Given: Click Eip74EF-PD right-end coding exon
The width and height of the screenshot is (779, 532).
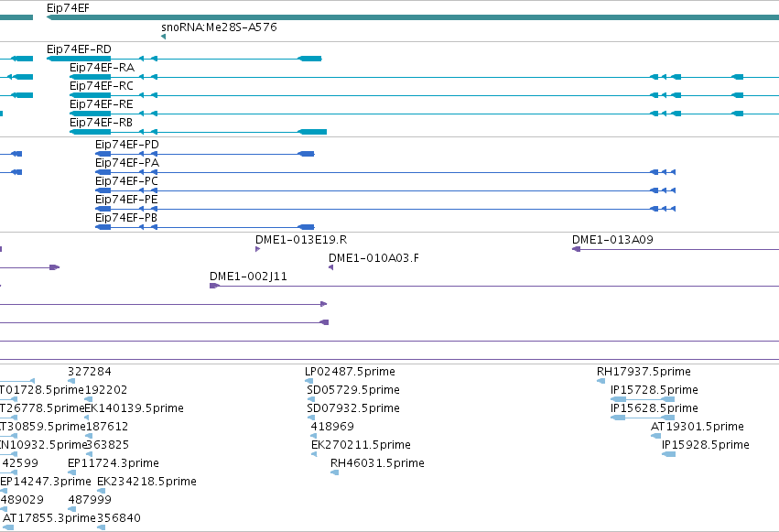Looking at the screenshot, I should coord(306,154).
